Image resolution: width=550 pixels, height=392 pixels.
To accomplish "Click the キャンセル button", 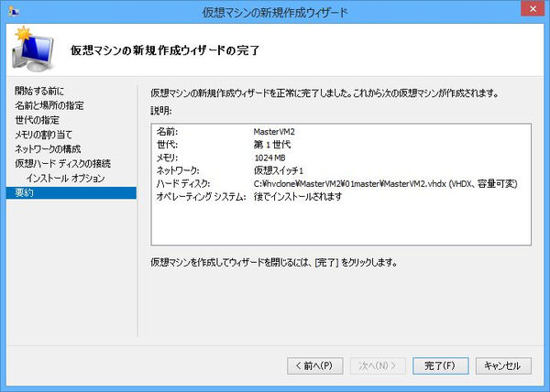I will point(503,365).
